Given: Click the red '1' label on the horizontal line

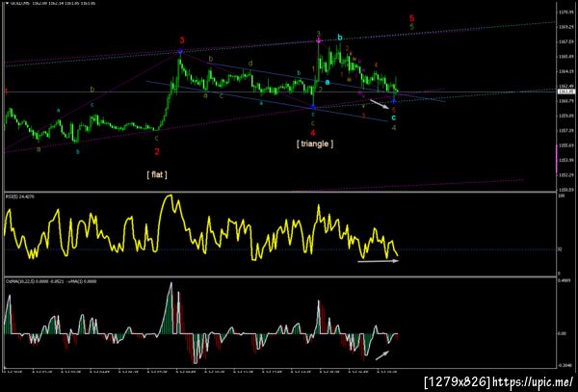Looking at the screenshot, I should (6, 91).
